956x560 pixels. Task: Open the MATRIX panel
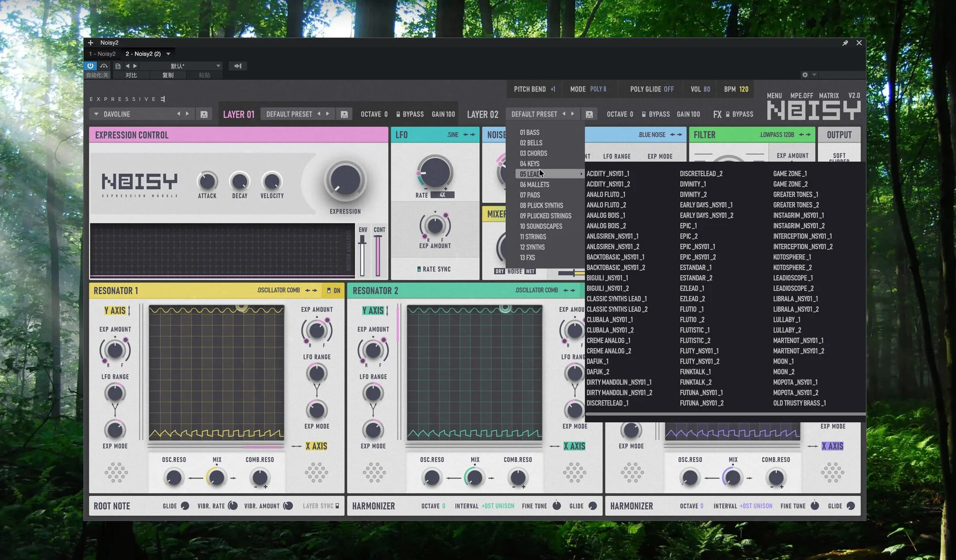tap(829, 96)
